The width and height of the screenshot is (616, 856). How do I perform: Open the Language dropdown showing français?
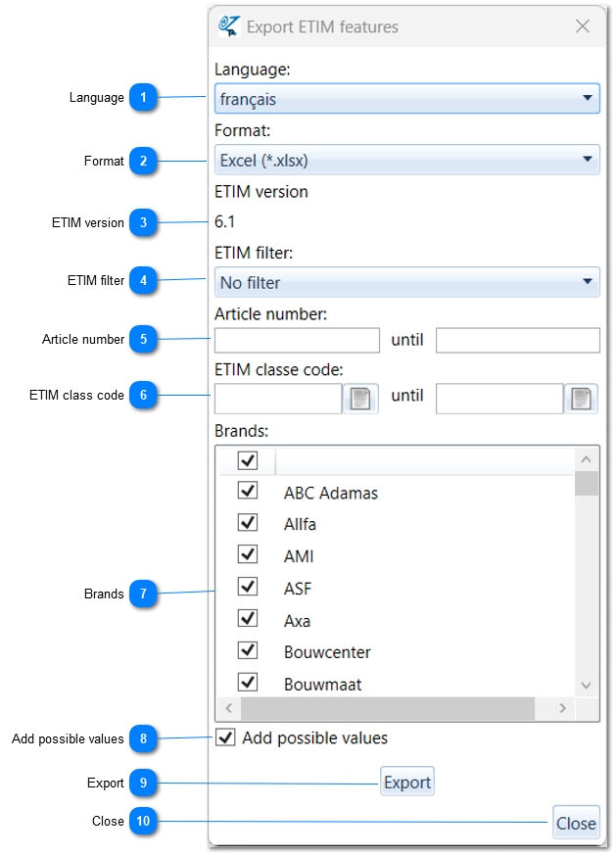406,99
